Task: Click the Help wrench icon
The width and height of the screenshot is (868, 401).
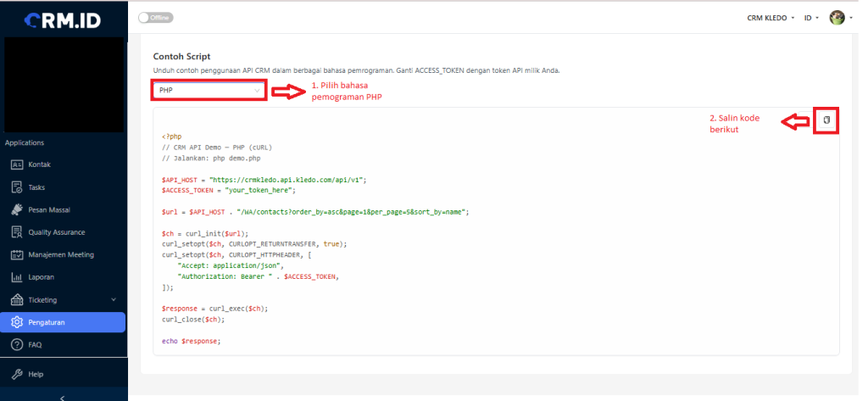Action: 17,375
